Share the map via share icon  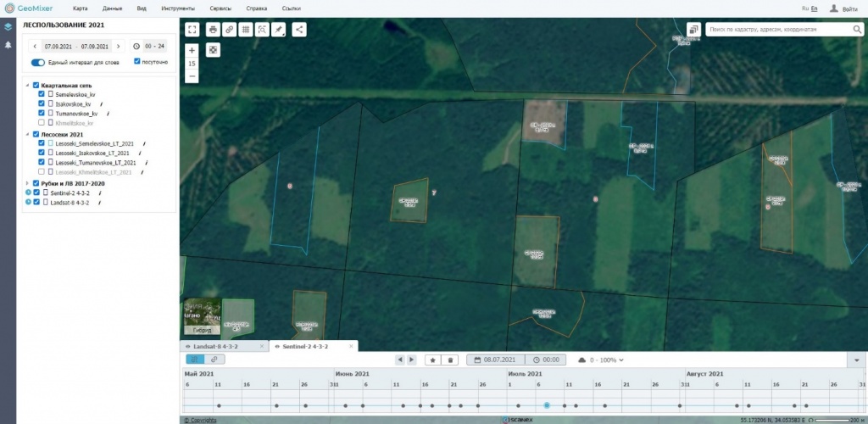(299, 30)
